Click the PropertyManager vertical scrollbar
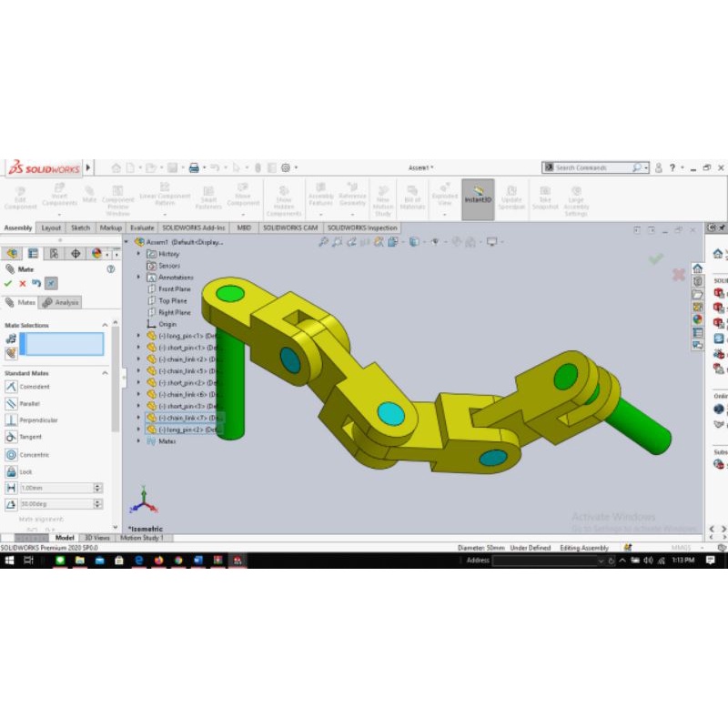 116,379
